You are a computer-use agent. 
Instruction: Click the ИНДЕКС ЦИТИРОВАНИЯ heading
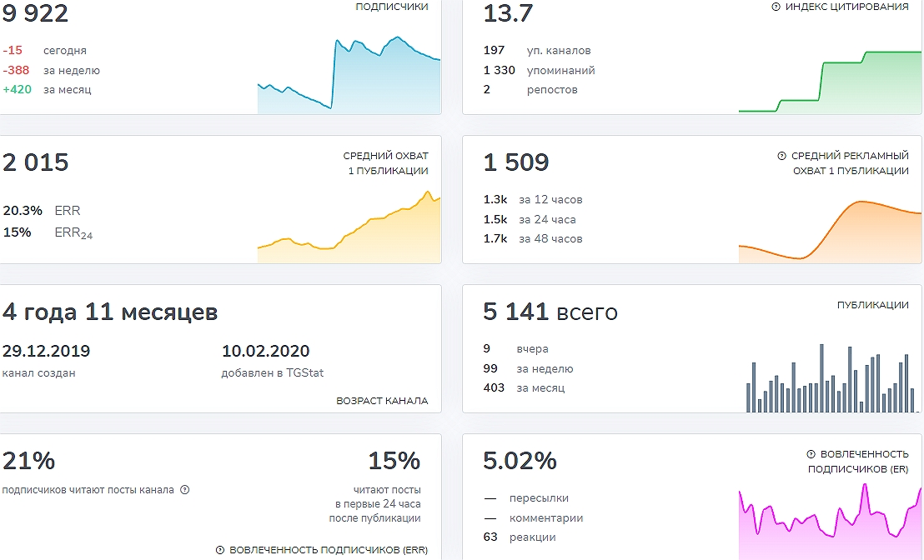click(x=847, y=7)
